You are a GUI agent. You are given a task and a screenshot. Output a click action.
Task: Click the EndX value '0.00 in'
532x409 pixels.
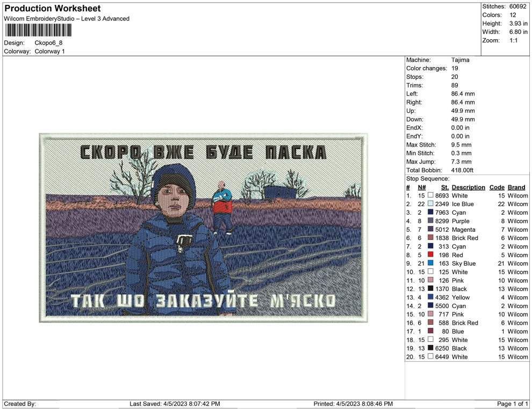(461, 128)
